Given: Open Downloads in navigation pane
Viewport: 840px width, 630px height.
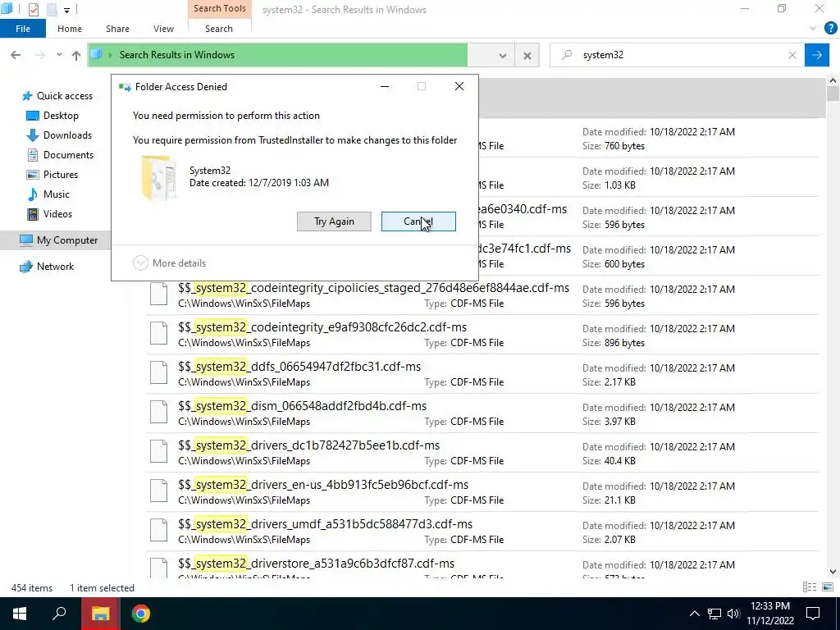Looking at the screenshot, I should click(59, 135).
